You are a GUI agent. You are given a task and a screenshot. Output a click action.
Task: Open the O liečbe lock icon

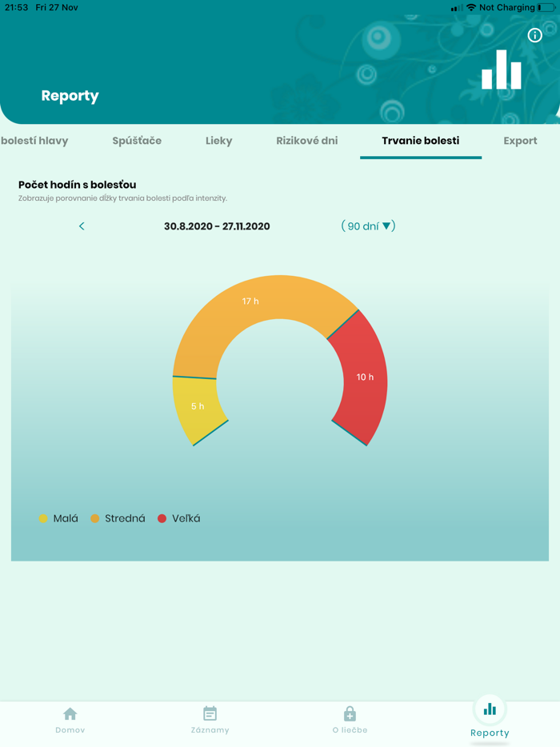pos(350,713)
